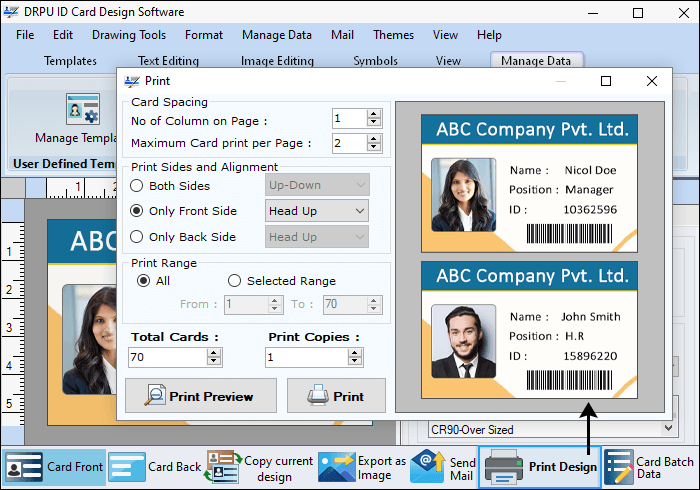This screenshot has width=700, height=490.
Task: Increase No of Column on Page
Action: pos(374,114)
